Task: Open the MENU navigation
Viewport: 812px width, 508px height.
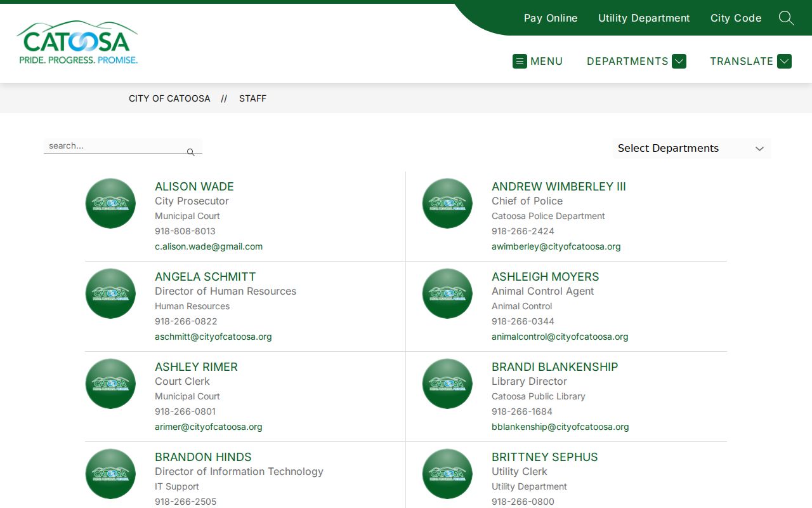Action: pyautogui.click(x=538, y=61)
